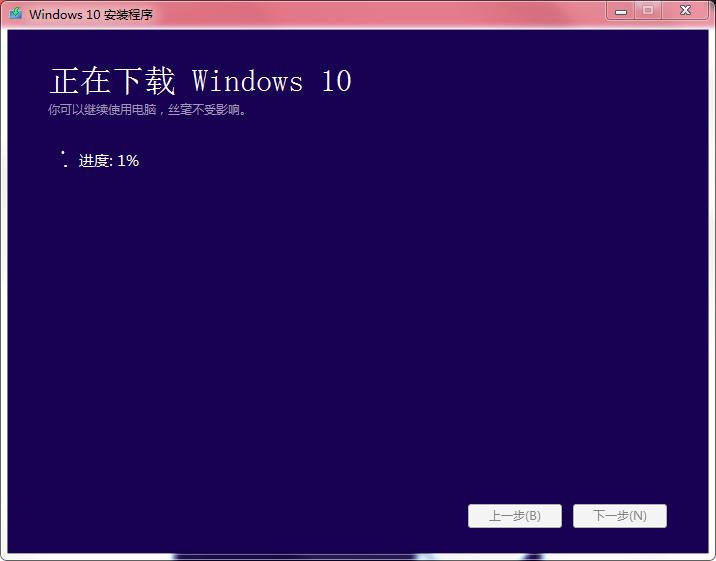Image resolution: width=716 pixels, height=561 pixels.
Task: Click the Windows 10 setup title bar icon
Action: pyautogui.click(x=16, y=14)
